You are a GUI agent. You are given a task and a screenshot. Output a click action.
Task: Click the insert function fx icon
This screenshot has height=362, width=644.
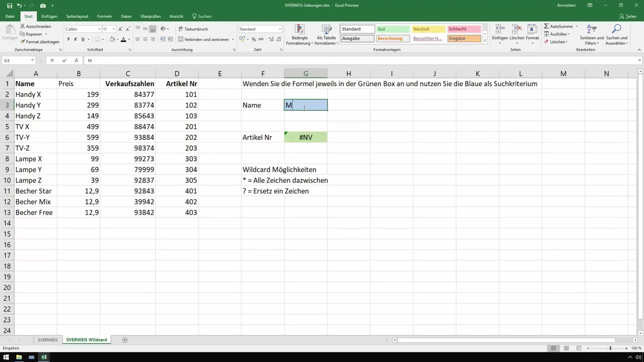[x=76, y=60]
